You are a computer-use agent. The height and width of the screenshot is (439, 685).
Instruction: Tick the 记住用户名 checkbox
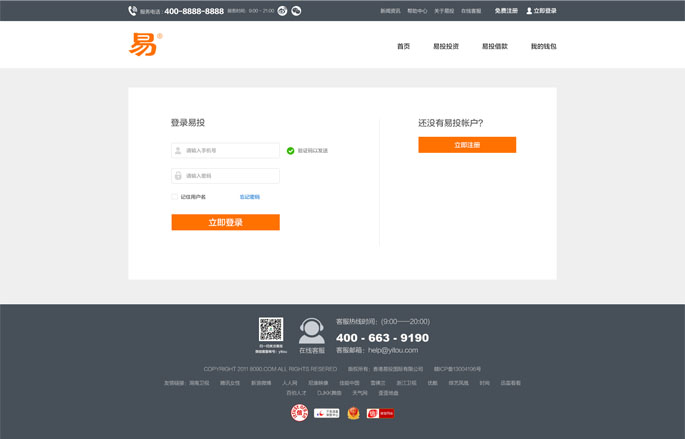(175, 197)
